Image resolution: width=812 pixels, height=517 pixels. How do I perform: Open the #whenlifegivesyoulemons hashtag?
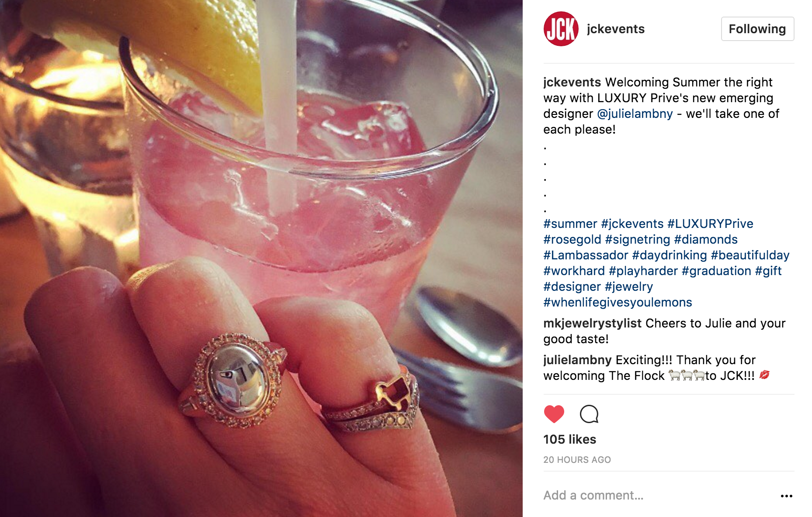[x=618, y=302]
